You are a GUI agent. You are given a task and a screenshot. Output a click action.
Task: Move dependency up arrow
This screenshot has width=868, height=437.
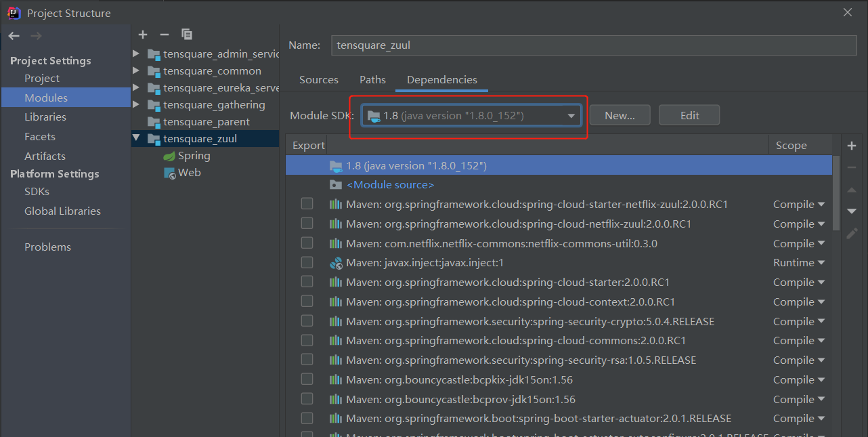pyautogui.click(x=852, y=190)
